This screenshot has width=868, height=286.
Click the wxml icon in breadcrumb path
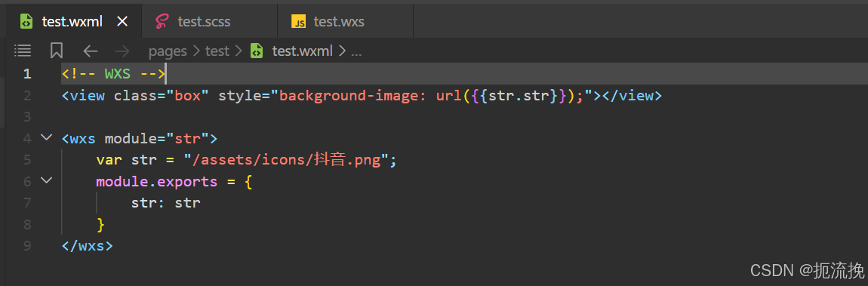[257, 51]
